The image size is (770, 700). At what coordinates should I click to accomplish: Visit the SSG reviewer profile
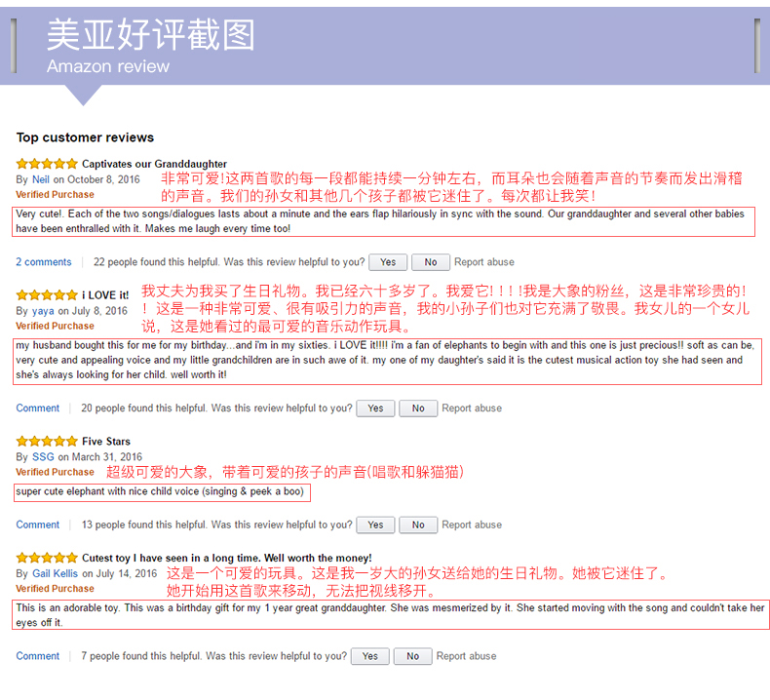pyautogui.click(x=43, y=456)
